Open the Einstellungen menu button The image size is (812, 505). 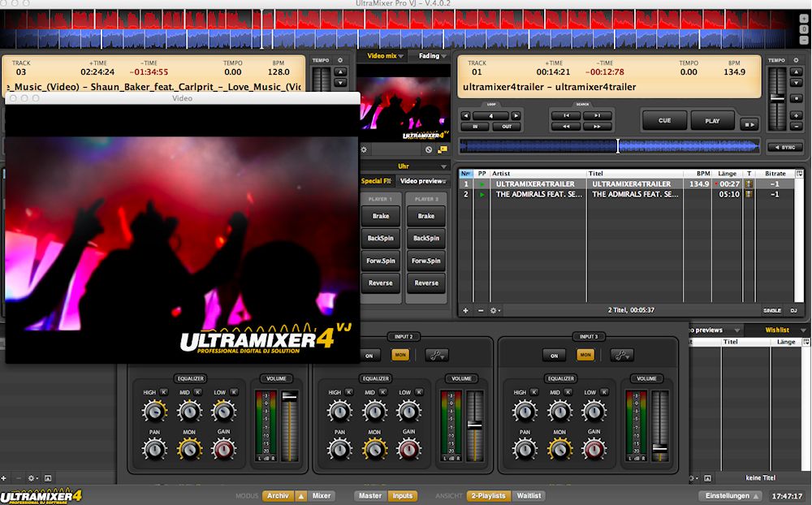[x=731, y=496]
